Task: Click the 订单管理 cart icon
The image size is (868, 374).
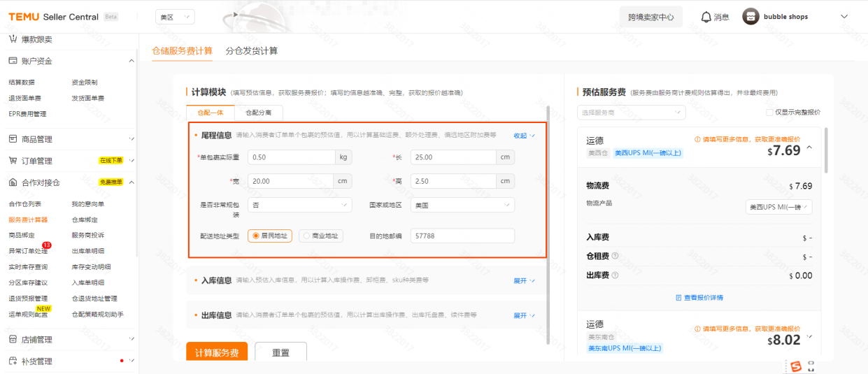Action: pyautogui.click(x=13, y=161)
